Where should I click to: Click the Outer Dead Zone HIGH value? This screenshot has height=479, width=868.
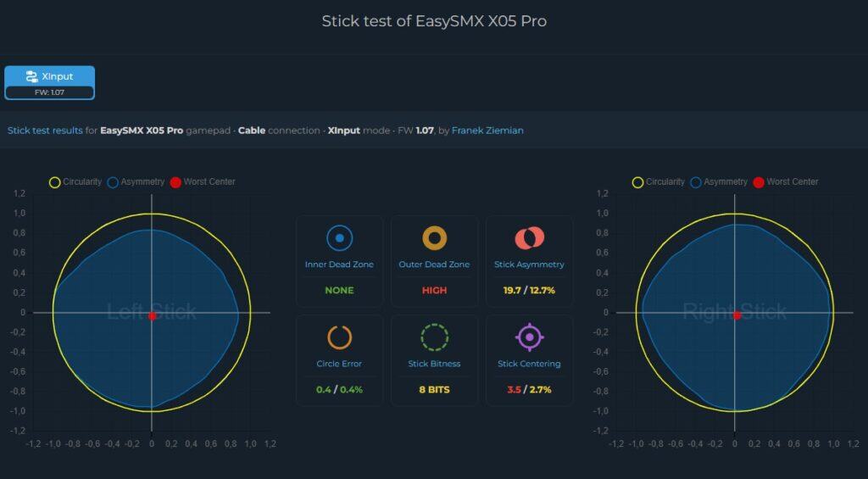coord(434,290)
